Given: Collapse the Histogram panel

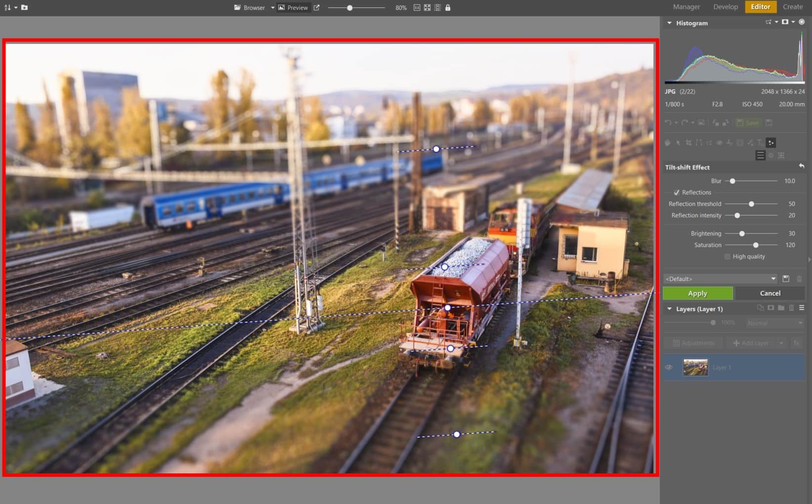Looking at the screenshot, I should [669, 23].
